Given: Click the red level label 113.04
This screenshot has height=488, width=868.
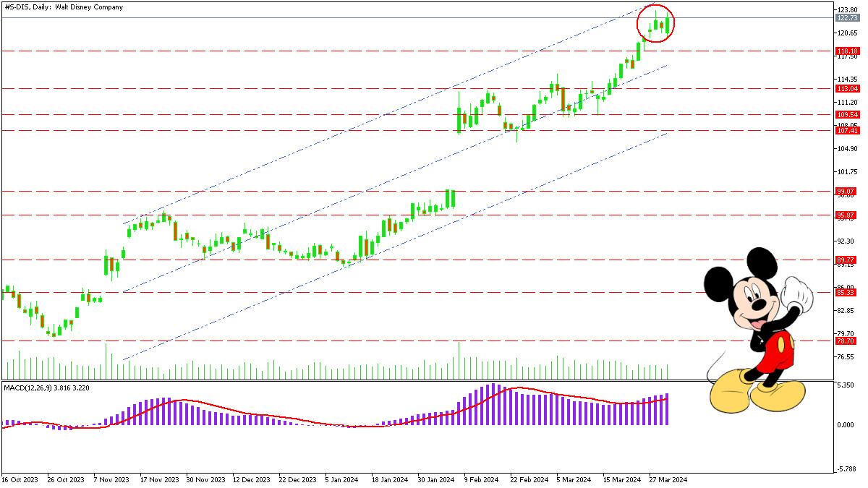Looking at the screenshot, I should [x=847, y=88].
